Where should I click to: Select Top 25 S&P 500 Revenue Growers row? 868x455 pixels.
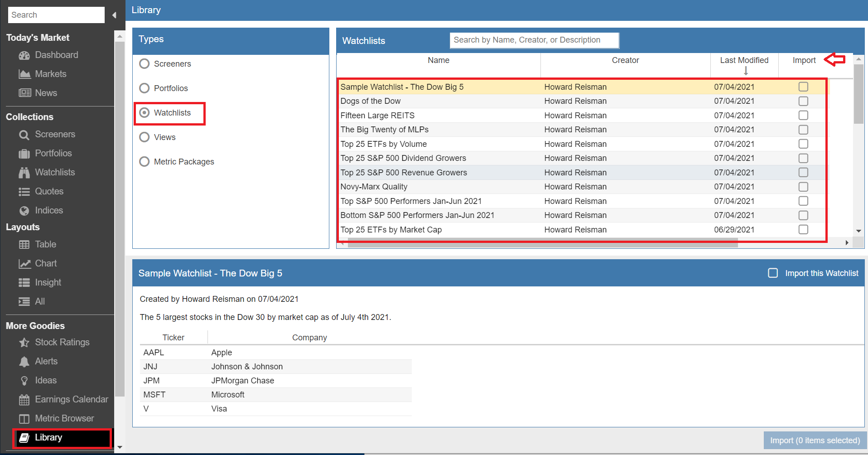coord(583,172)
